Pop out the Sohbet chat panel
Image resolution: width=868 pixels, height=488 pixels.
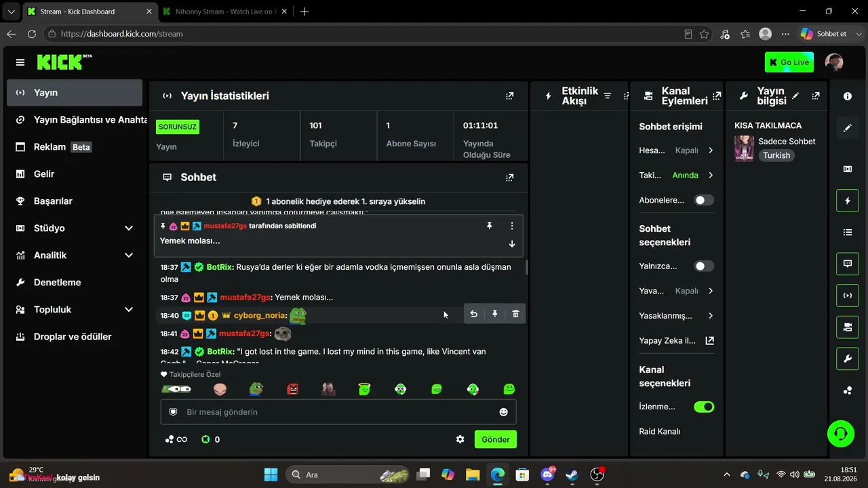click(x=510, y=178)
